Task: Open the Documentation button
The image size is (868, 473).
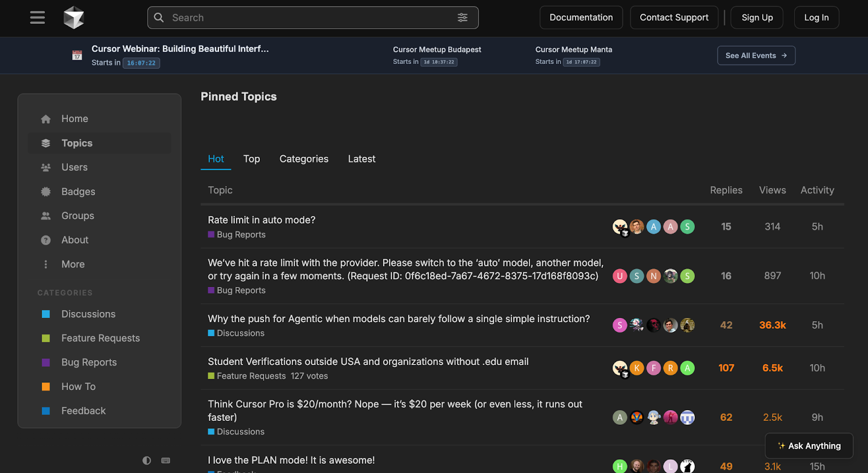Action: (x=581, y=17)
